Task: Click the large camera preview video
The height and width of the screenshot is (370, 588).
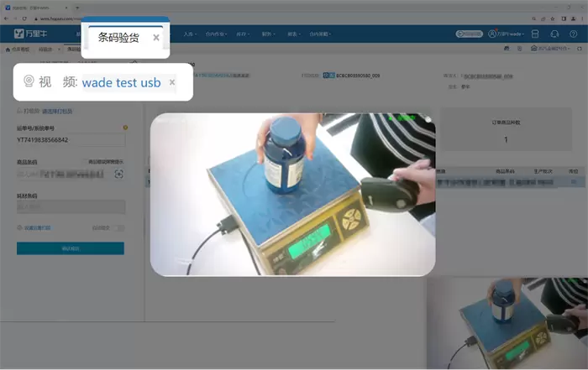Action: coord(292,194)
